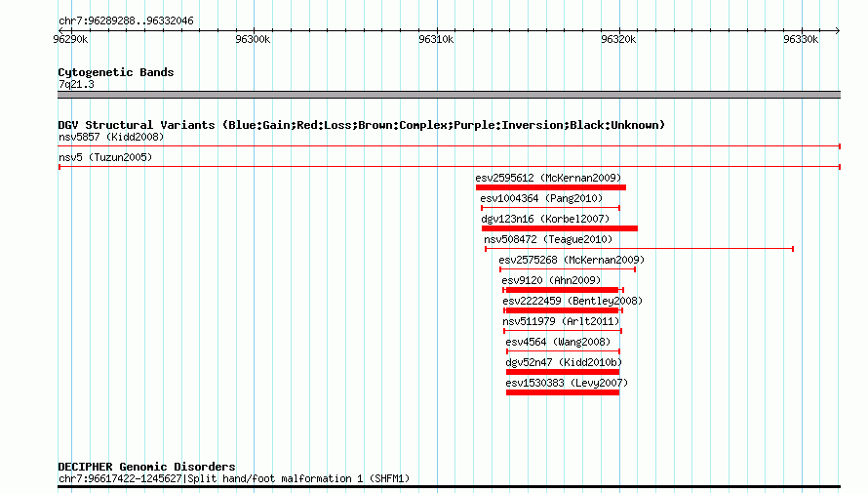Click the esv2575268 (McKernan2009) variant label
Screen dimensions: 868x493
[572, 260]
